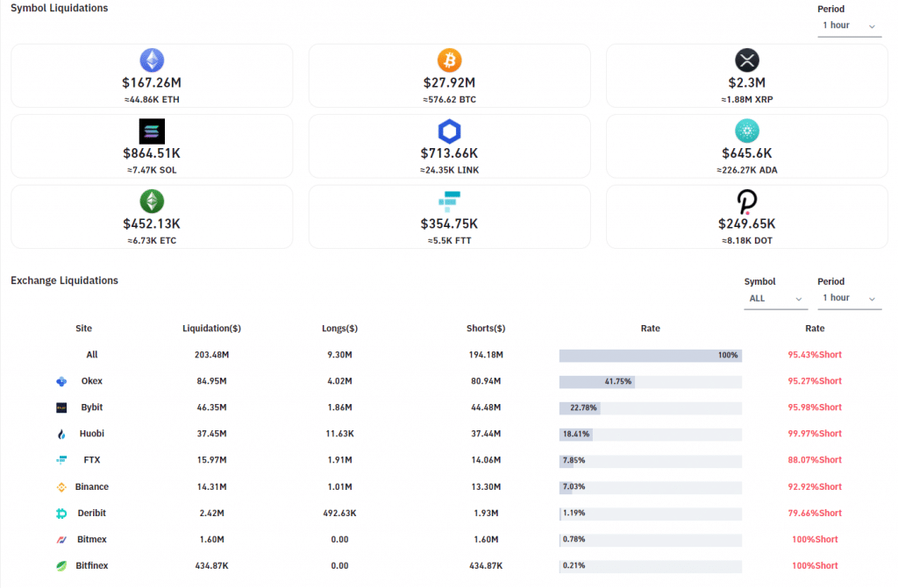Open the Symbol ALL dropdown
This screenshot has width=898, height=588.
click(775, 299)
